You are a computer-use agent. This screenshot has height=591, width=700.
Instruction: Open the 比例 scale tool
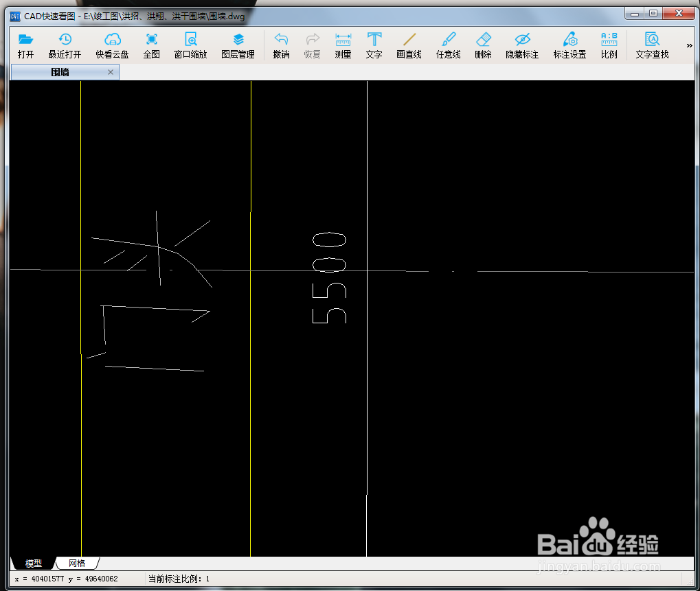tap(609, 45)
